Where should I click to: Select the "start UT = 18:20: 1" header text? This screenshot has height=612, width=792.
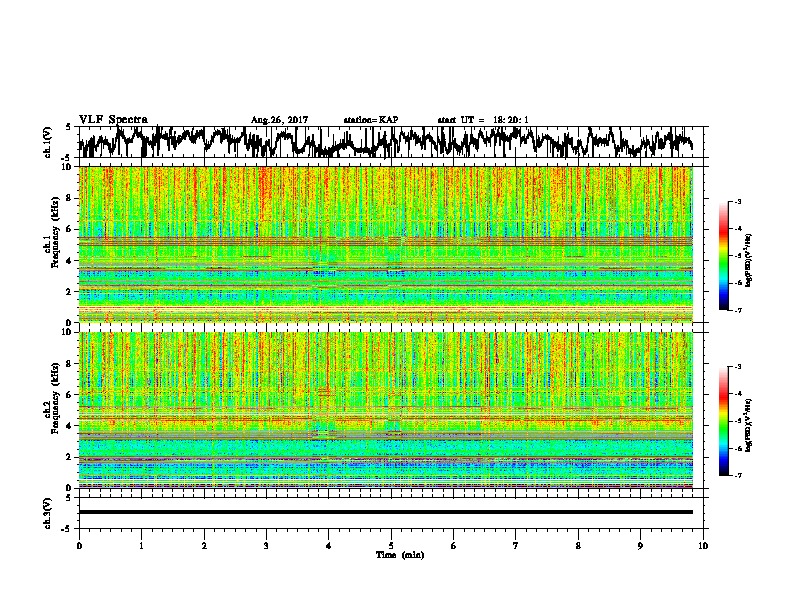[483, 120]
